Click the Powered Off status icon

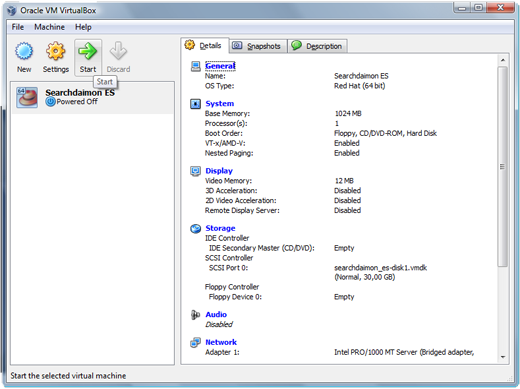(50, 102)
